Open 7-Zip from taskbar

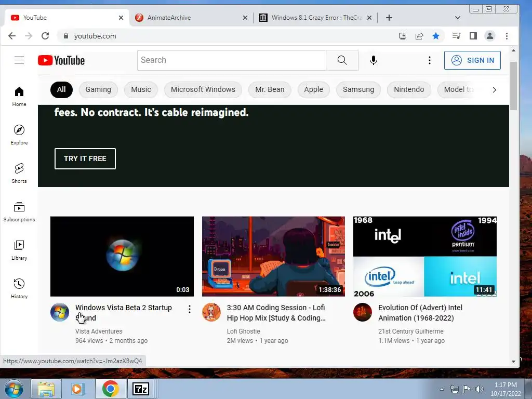[140, 389]
